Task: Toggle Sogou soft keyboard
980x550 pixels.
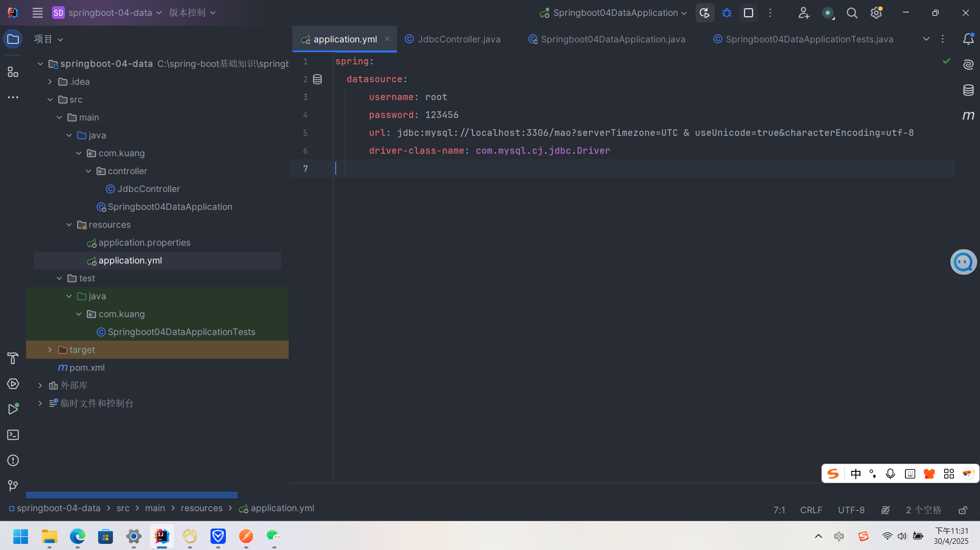Action: pos(909,474)
